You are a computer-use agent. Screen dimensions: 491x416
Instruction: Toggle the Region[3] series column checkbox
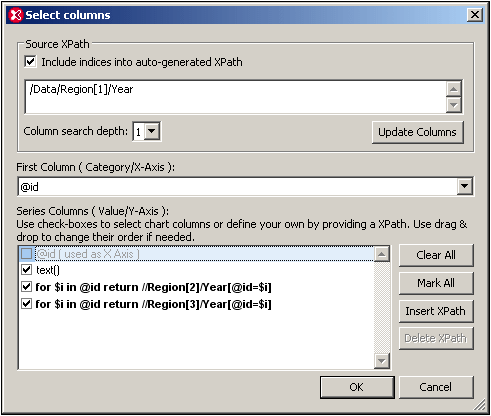(x=26, y=304)
